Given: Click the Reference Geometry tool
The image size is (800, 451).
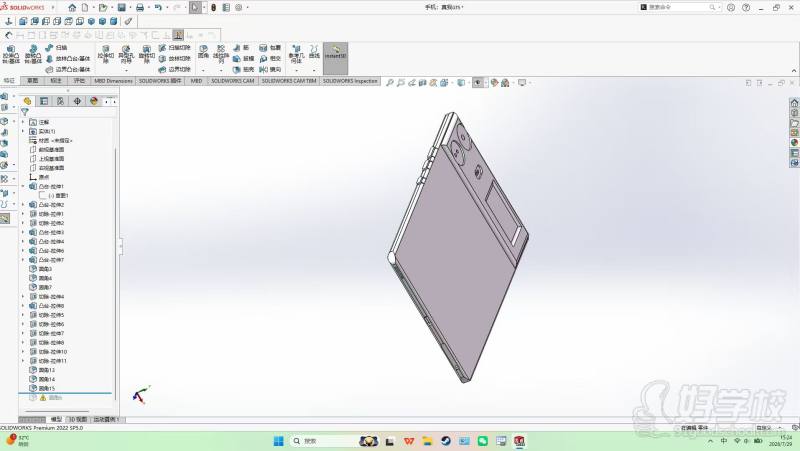Looking at the screenshot, I should pos(296,54).
